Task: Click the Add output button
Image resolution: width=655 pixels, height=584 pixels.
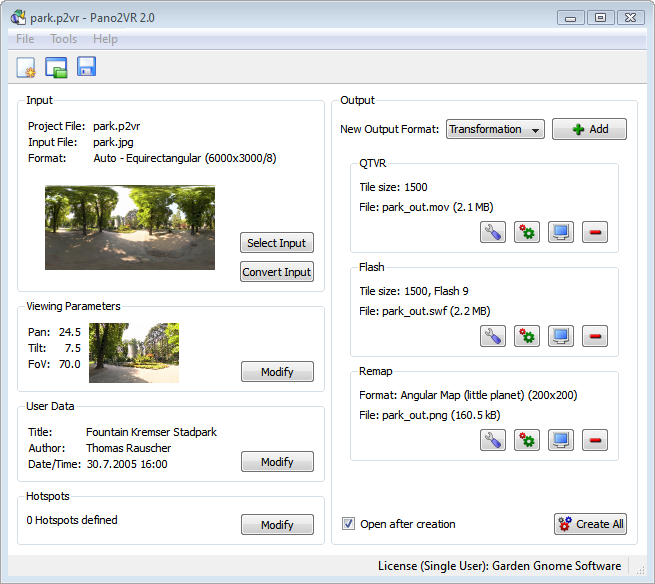Action: pos(589,129)
